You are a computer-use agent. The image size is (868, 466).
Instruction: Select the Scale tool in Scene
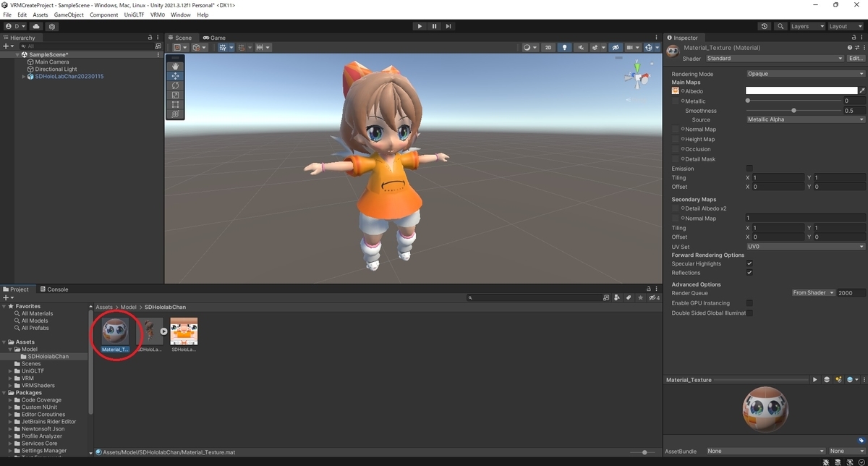tap(175, 95)
